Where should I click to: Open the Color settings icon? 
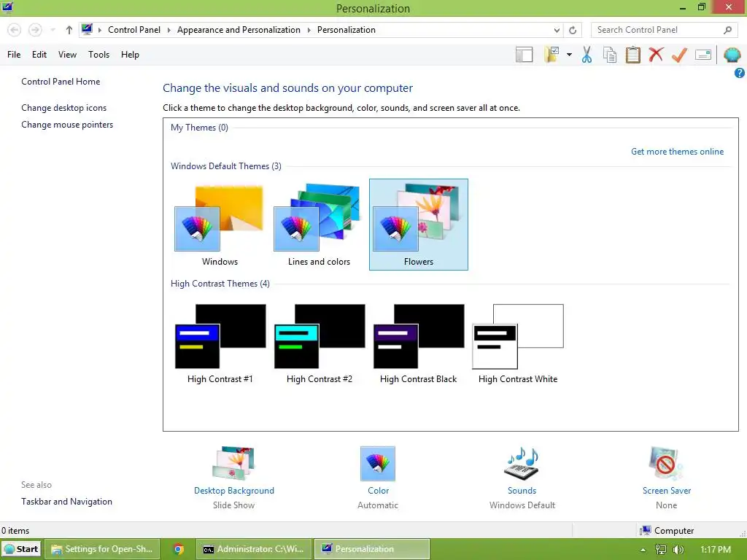(x=378, y=463)
